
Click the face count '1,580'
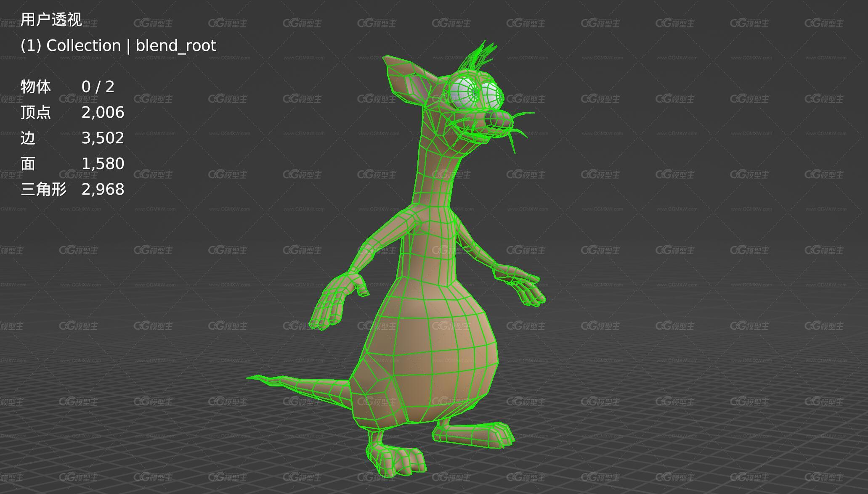[103, 164]
